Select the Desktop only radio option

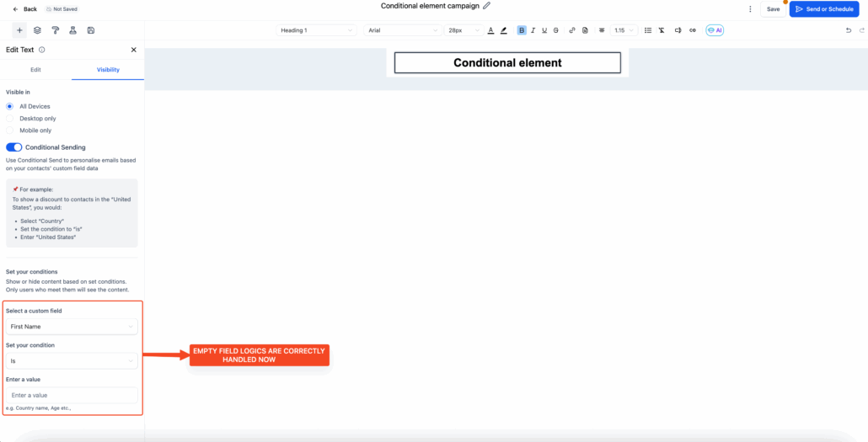click(x=10, y=119)
